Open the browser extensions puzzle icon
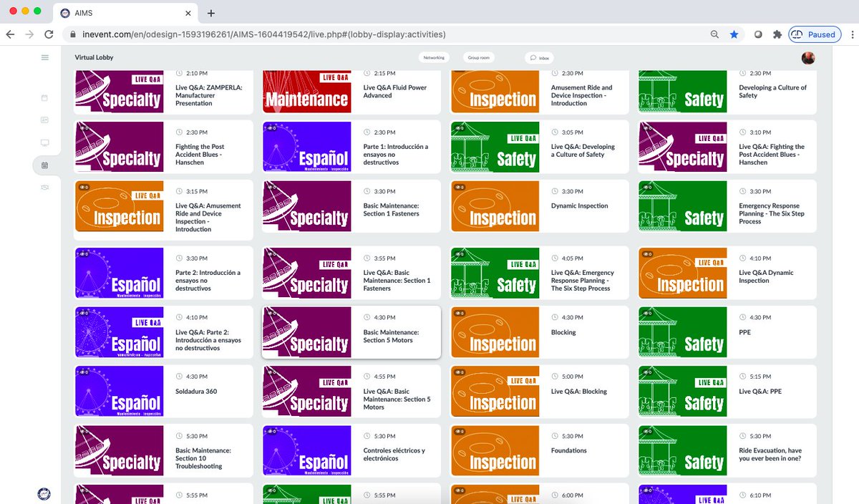The width and height of the screenshot is (859, 504). [x=777, y=34]
